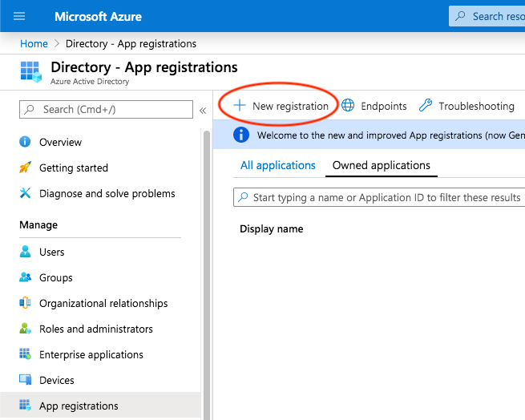The height and width of the screenshot is (420, 525).
Task: Click the Diagnose and solve problems wrench icon
Action: coord(25,193)
